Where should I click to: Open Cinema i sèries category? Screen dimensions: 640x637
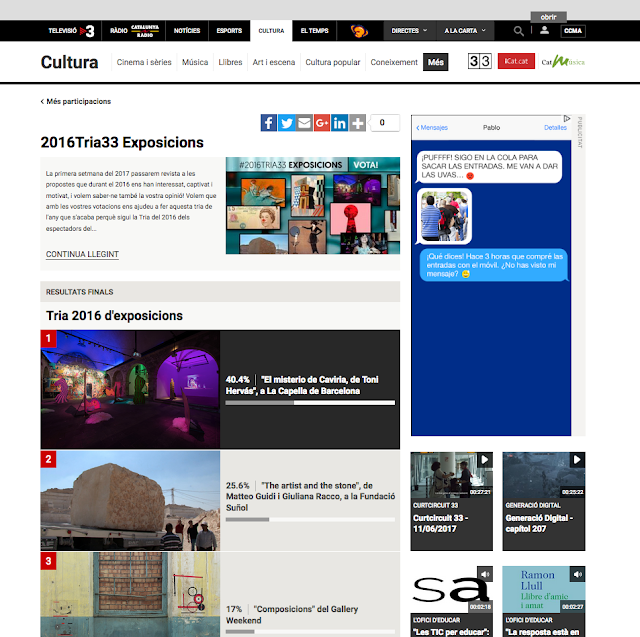[144, 62]
